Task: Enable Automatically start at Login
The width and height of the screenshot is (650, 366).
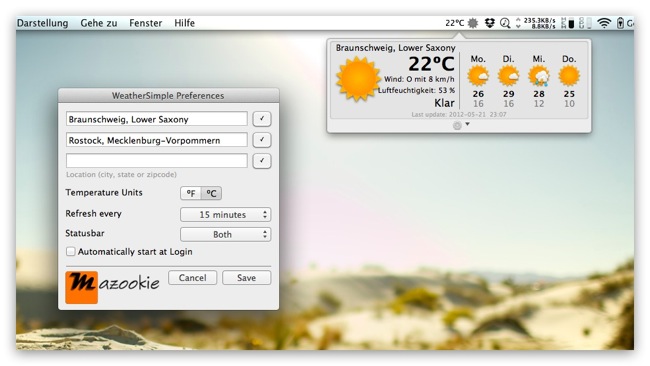Action: [70, 251]
